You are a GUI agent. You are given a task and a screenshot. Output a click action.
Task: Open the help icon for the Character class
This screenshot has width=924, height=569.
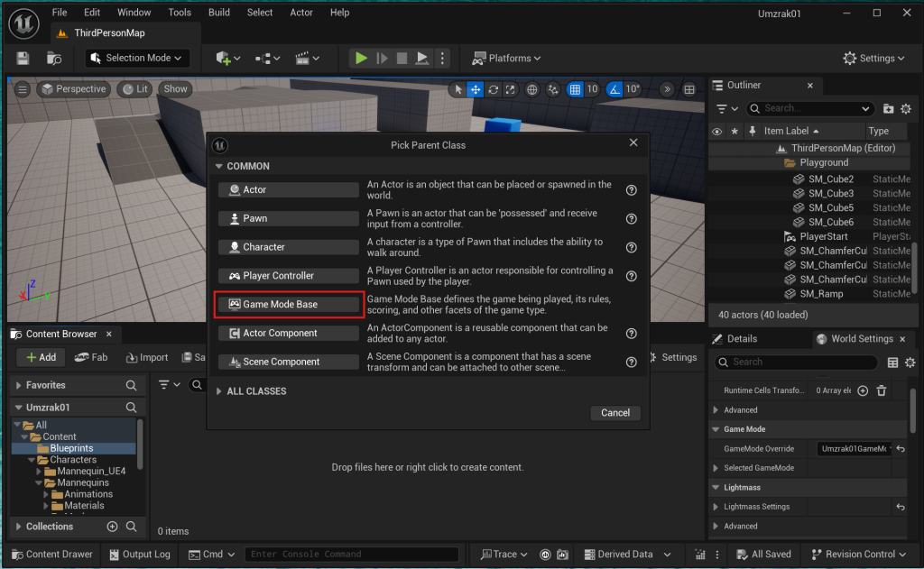click(631, 247)
